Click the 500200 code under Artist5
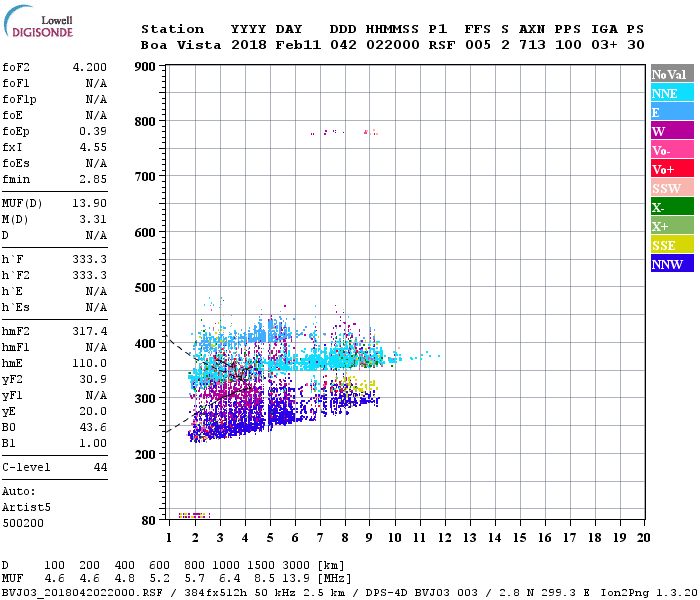The height and width of the screenshot is (600, 700). pos(23,523)
